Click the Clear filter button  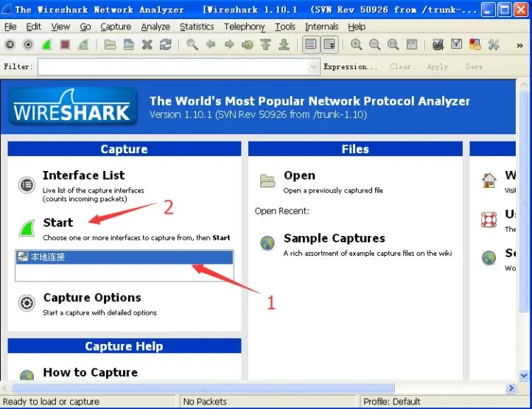(400, 67)
